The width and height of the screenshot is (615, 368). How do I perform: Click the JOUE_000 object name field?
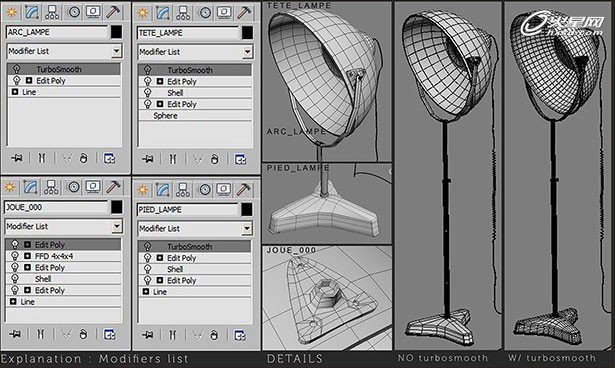coord(56,207)
